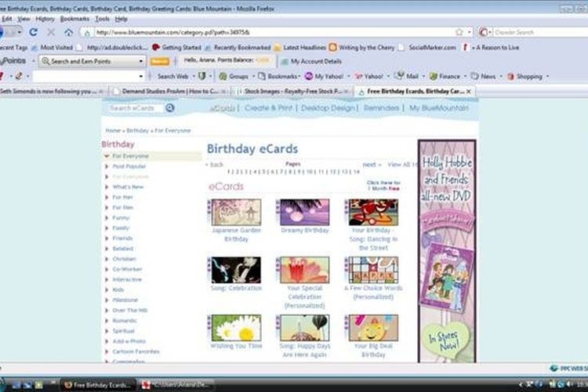Go to the Firefox Home icon
This screenshot has height=392, width=588.
[x=69, y=32]
